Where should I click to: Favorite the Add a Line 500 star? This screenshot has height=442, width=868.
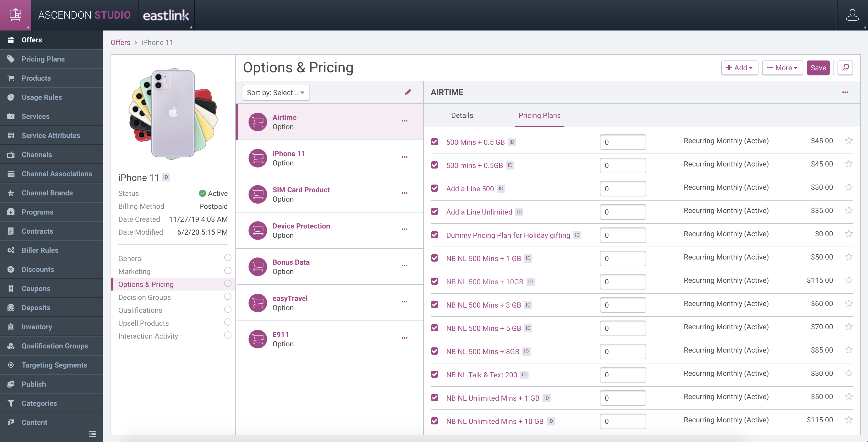[x=848, y=187]
